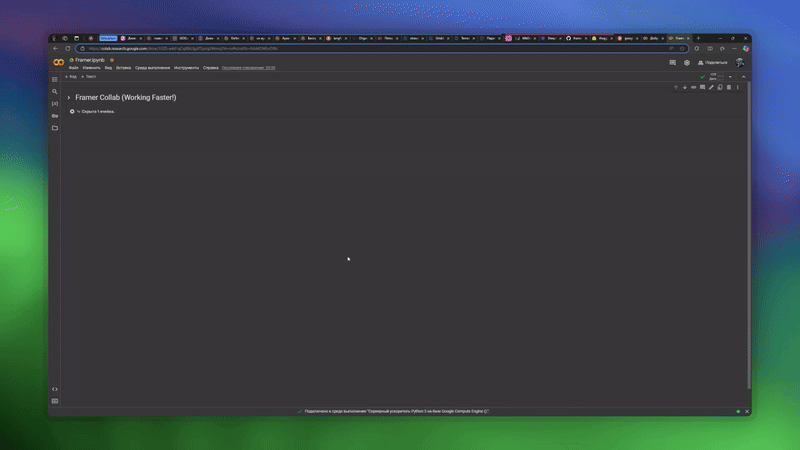Open the Files folder icon in sidebar
This screenshot has width=800, height=450.
(x=55, y=128)
